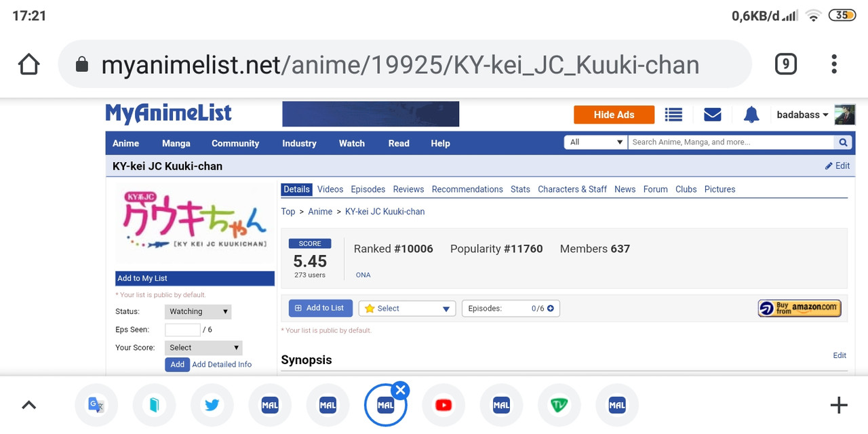This screenshot has height=434, width=868.
Task: Click the Anime breadcrumb link
Action: (320, 212)
